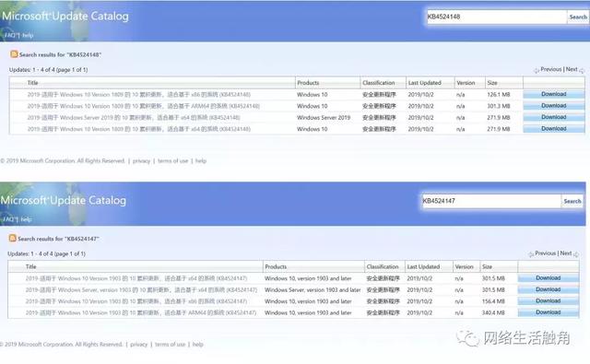This screenshot has width=590, height=364.
Task: Sort KB4524148 results by Classification column
Action: [379, 83]
